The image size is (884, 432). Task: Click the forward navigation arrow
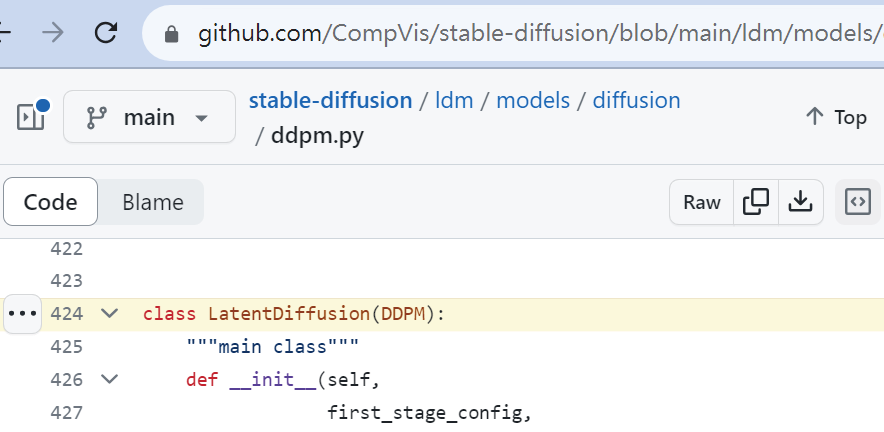pos(52,33)
